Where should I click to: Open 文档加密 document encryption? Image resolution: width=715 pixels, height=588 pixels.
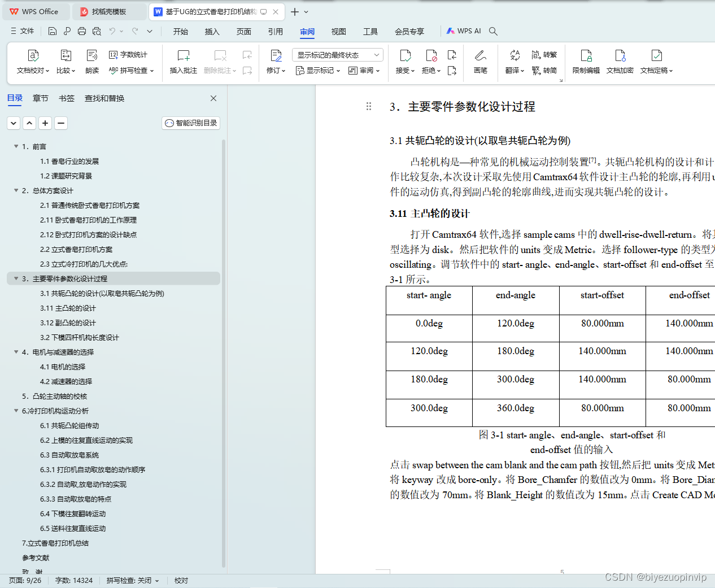[x=620, y=62]
